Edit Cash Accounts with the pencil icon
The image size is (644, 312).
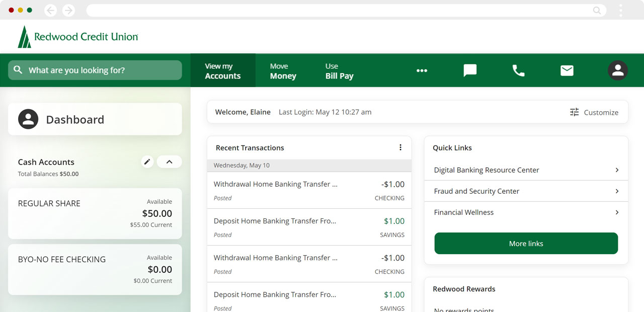click(x=147, y=162)
